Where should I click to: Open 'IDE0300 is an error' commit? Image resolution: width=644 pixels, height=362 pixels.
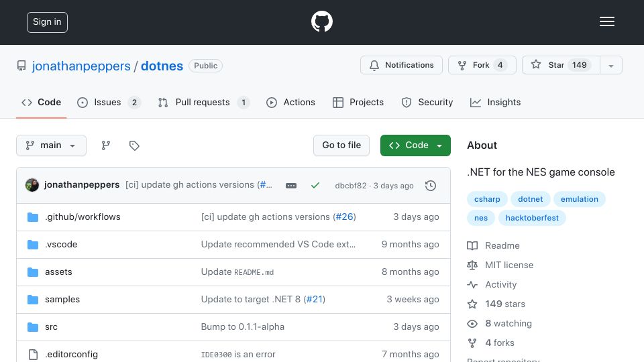coord(238,354)
